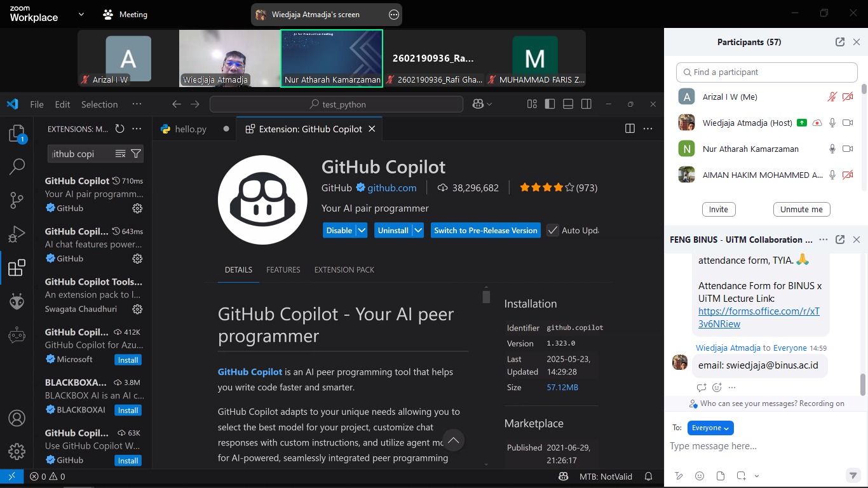The height and width of the screenshot is (488, 868).
Task: Send the chat message
Action: [853, 475]
